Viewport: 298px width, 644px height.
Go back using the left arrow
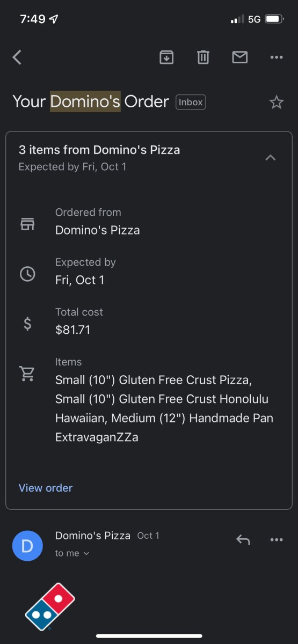(x=17, y=57)
